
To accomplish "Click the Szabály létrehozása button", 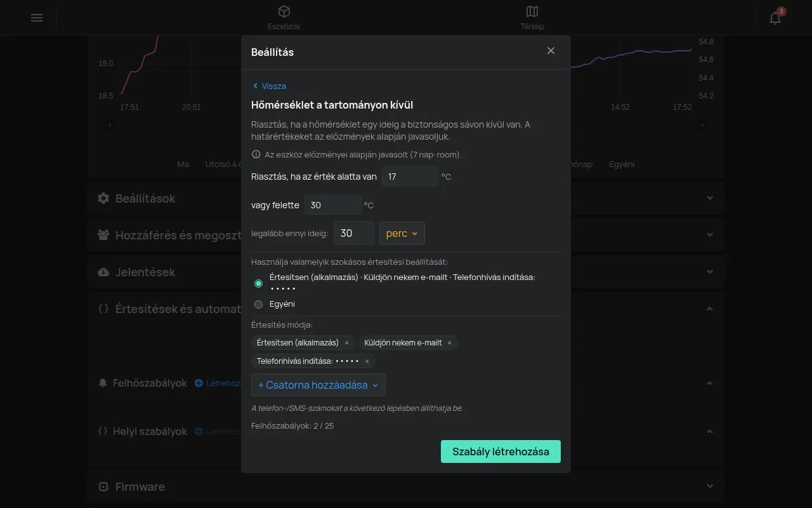I will (x=501, y=451).
